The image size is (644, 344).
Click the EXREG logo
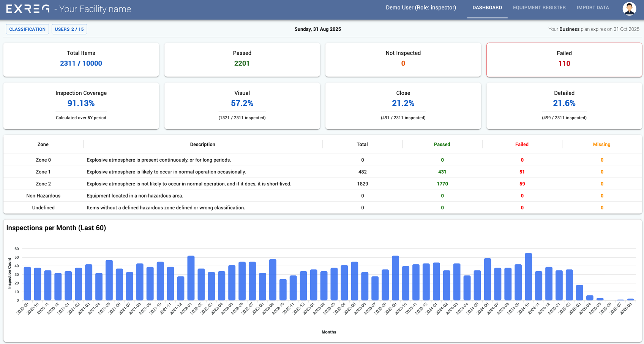28,9
